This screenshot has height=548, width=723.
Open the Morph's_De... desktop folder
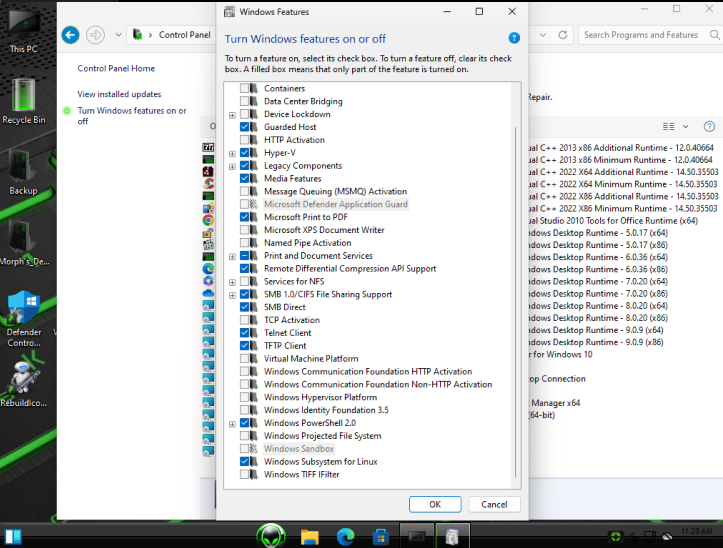[x=24, y=242]
